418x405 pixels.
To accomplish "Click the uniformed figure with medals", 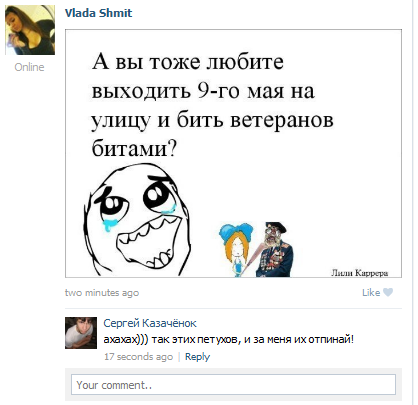I will tap(275, 249).
